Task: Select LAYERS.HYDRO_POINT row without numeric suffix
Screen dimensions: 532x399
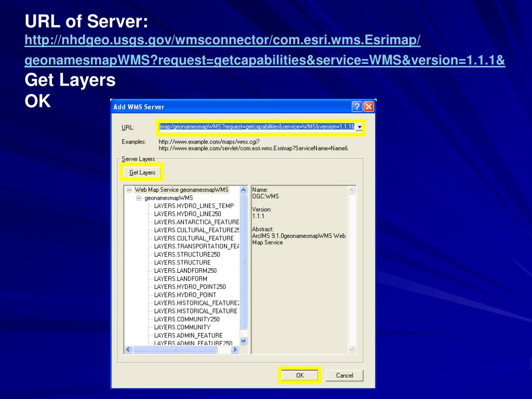Action: 185,295
